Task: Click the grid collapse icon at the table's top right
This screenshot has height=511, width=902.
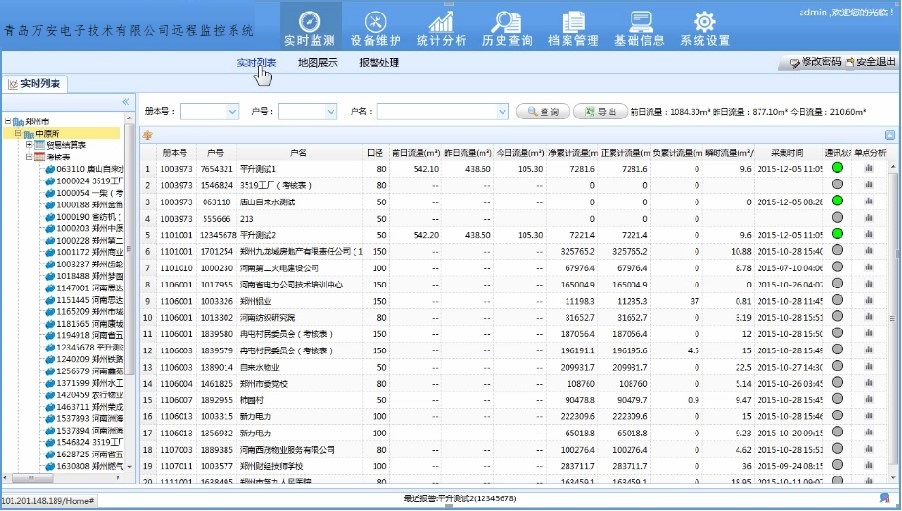Action: point(889,135)
